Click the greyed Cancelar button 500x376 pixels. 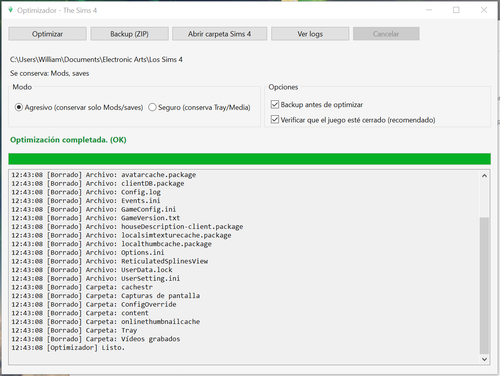pyautogui.click(x=386, y=34)
